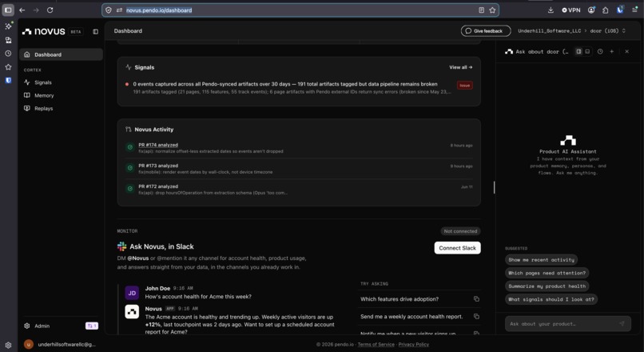Click 'Which features drive adoption?' suggestion text
Image resolution: width=644 pixels, height=352 pixels.
coord(400,299)
